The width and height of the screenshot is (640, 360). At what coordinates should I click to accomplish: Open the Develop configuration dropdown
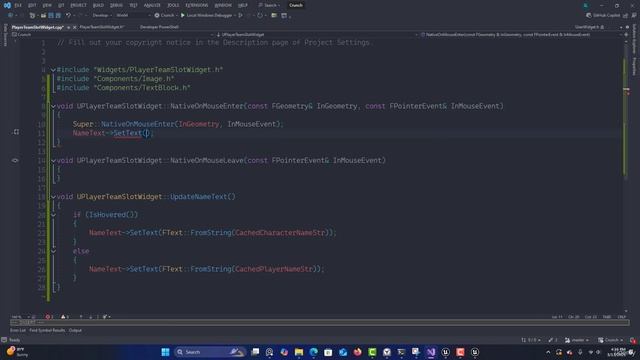pyautogui.click(x=102, y=16)
